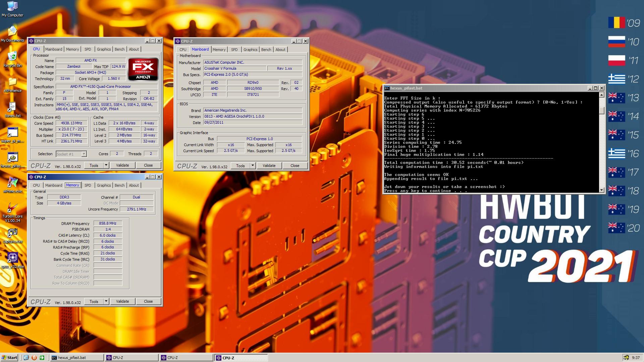Open About tab in Mainboard window
Viewport: 644px width, 362px height.
(x=280, y=50)
